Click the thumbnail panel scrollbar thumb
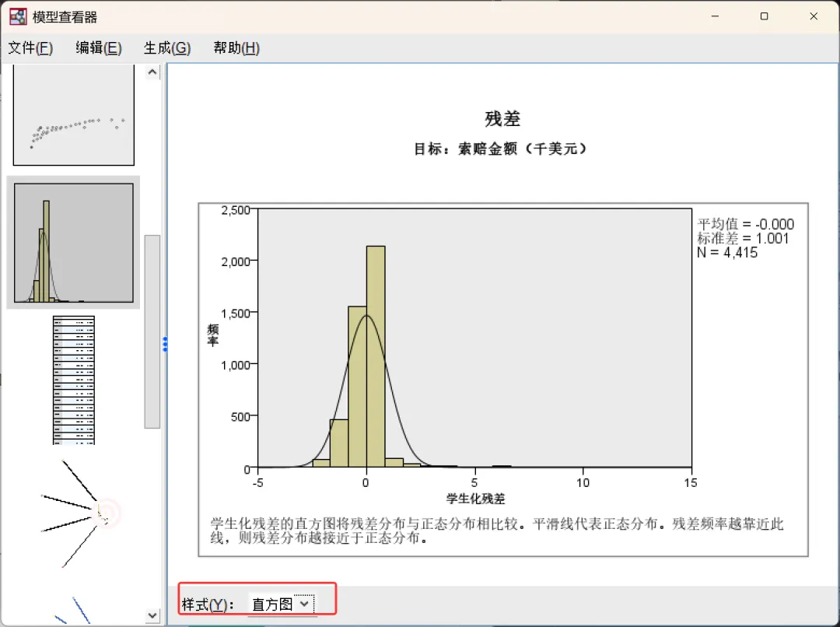Image resolution: width=840 pixels, height=627 pixels. click(x=152, y=331)
